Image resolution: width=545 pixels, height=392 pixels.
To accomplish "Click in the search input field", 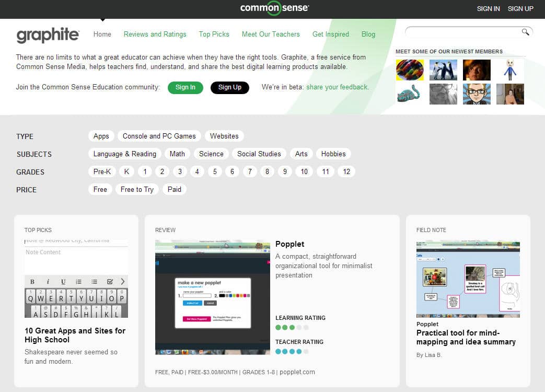I will [x=462, y=32].
